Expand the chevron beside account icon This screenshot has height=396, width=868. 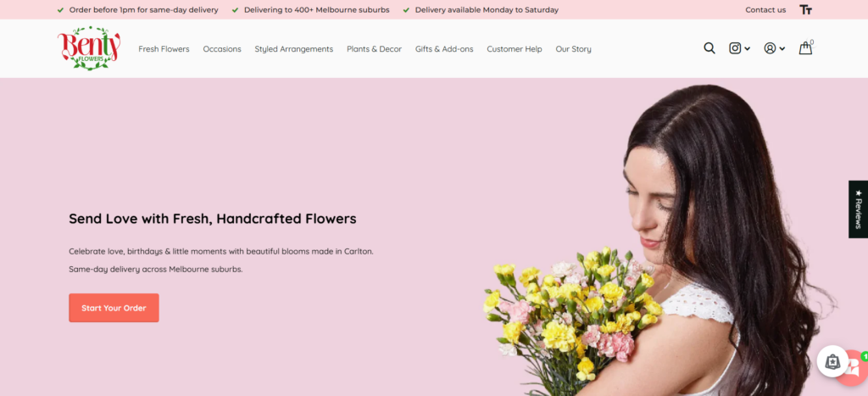tap(782, 49)
